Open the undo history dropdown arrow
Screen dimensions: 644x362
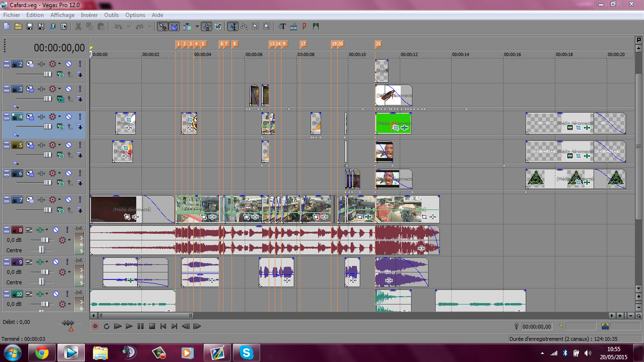[x=128, y=26]
